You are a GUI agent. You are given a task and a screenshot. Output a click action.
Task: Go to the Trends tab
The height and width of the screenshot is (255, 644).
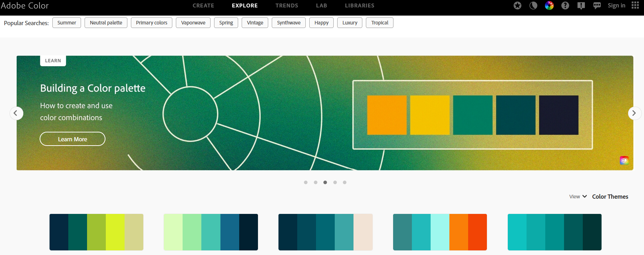tap(287, 6)
